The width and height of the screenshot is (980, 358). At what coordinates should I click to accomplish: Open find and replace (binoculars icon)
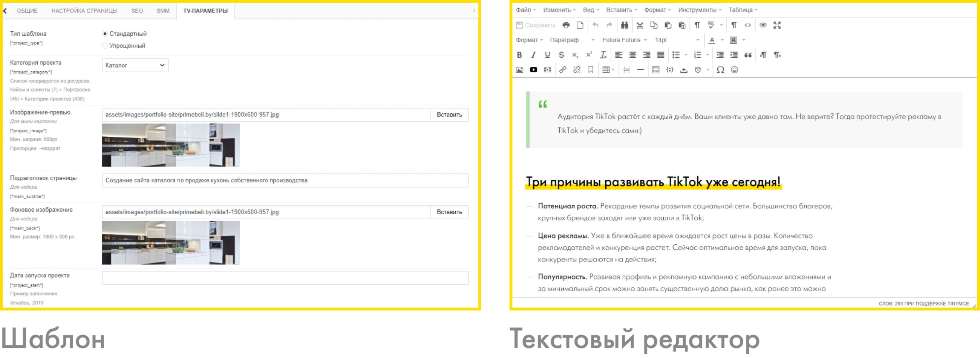coord(625,25)
